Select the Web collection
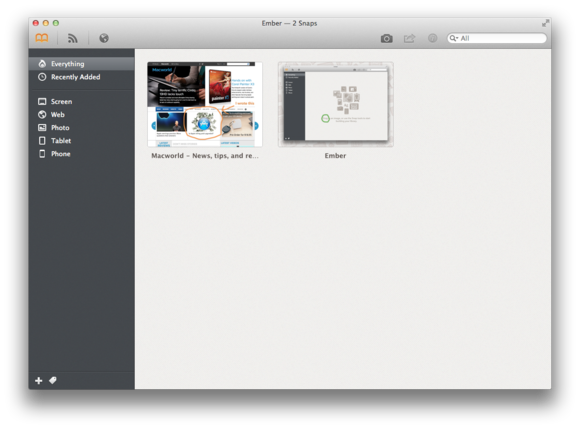 point(82,115)
